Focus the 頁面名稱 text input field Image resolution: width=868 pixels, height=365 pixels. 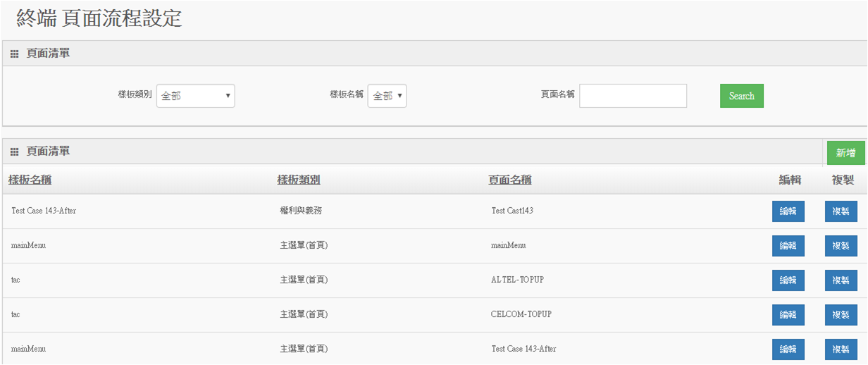633,96
